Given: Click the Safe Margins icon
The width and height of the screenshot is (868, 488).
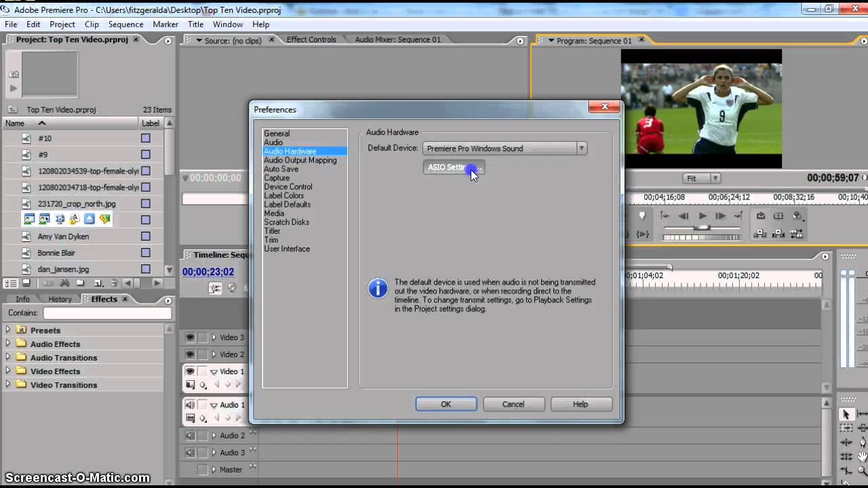Looking at the screenshot, I should 778,216.
